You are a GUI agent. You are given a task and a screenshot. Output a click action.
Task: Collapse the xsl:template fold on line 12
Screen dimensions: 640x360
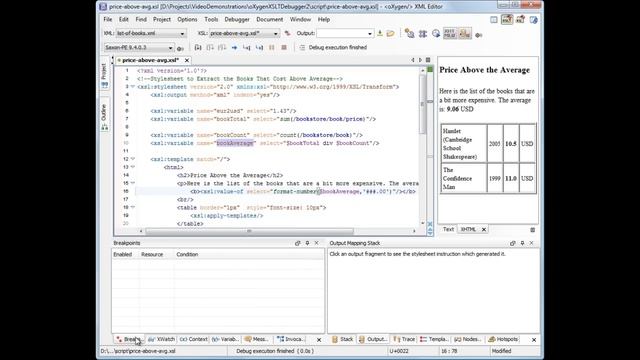[x=133, y=159]
